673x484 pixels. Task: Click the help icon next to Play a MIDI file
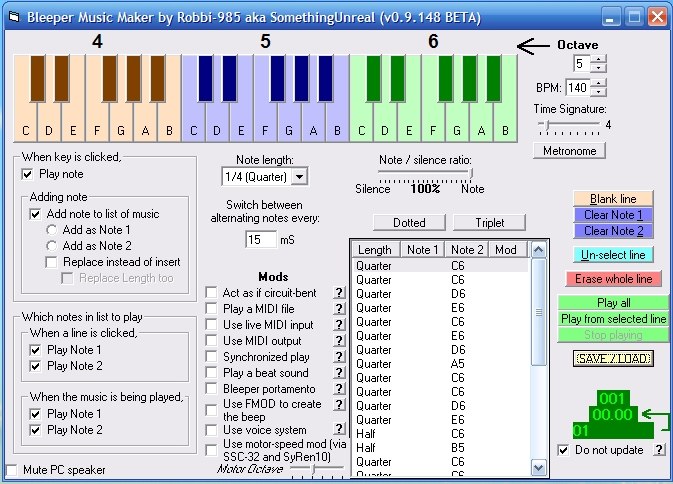tap(339, 309)
